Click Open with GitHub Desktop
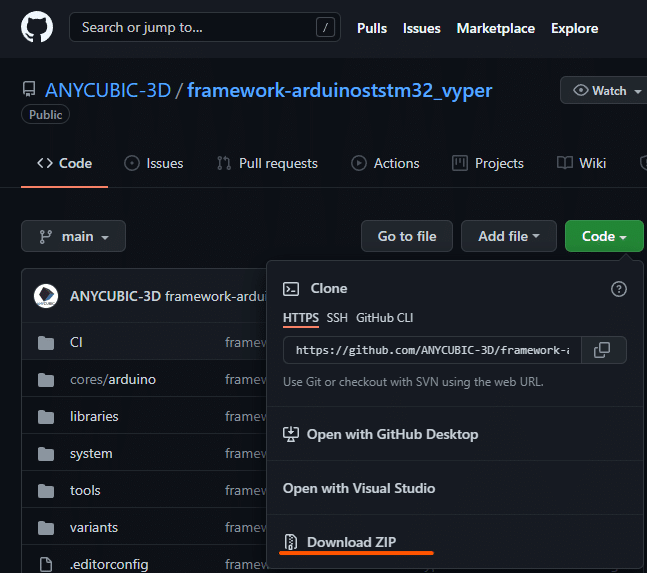This screenshot has width=647, height=573. pyautogui.click(x=380, y=434)
